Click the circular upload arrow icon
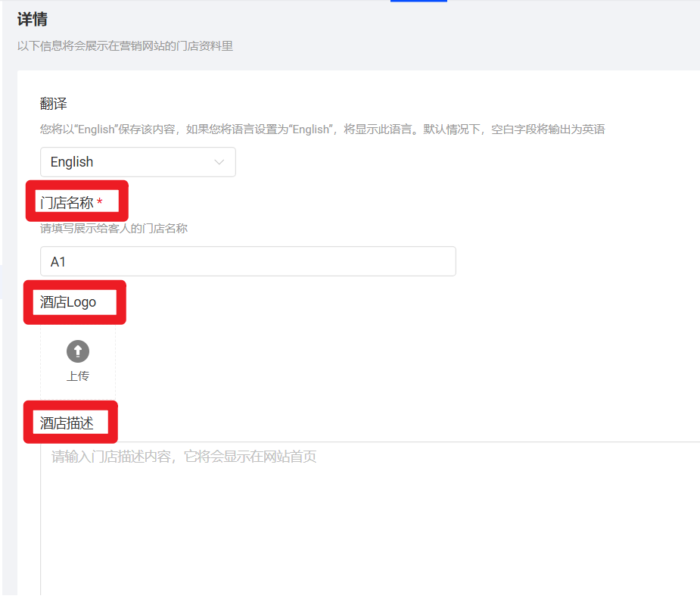700x602 pixels. tap(78, 351)
